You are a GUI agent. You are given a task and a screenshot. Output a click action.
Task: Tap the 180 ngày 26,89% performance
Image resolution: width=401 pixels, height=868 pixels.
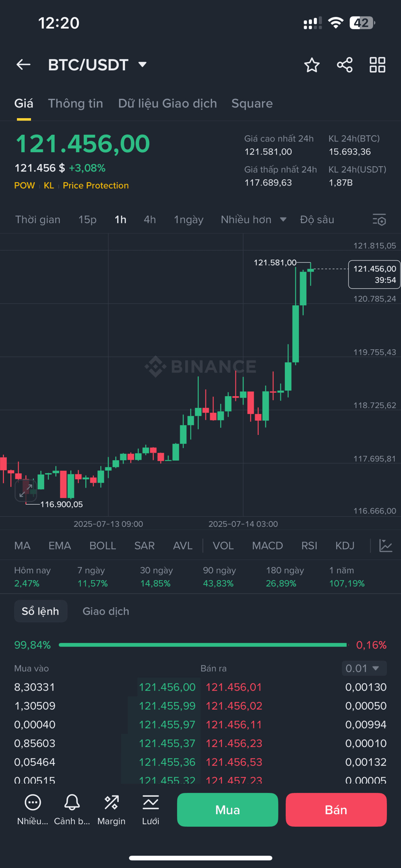point(285,577)
